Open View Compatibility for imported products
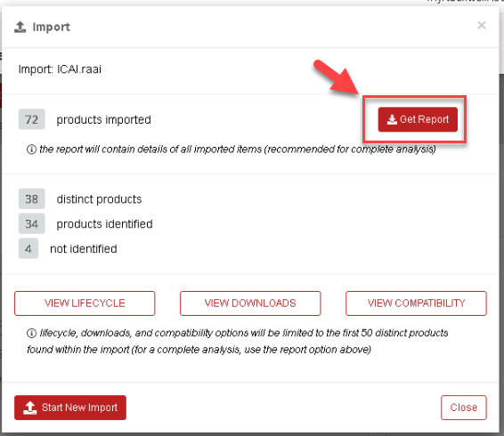This screenshot has height=436, width=504. 416,303
